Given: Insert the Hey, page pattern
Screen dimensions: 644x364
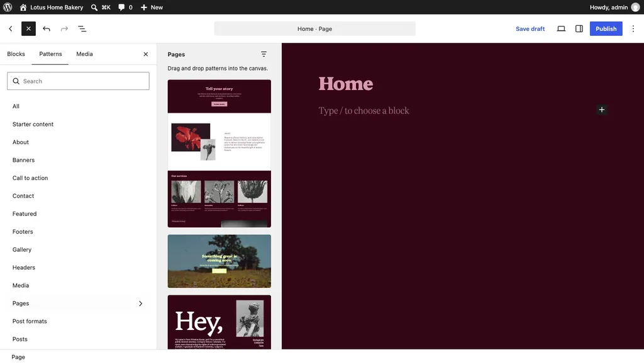Looking at the screenshot, I should click(x=219, y=322).
